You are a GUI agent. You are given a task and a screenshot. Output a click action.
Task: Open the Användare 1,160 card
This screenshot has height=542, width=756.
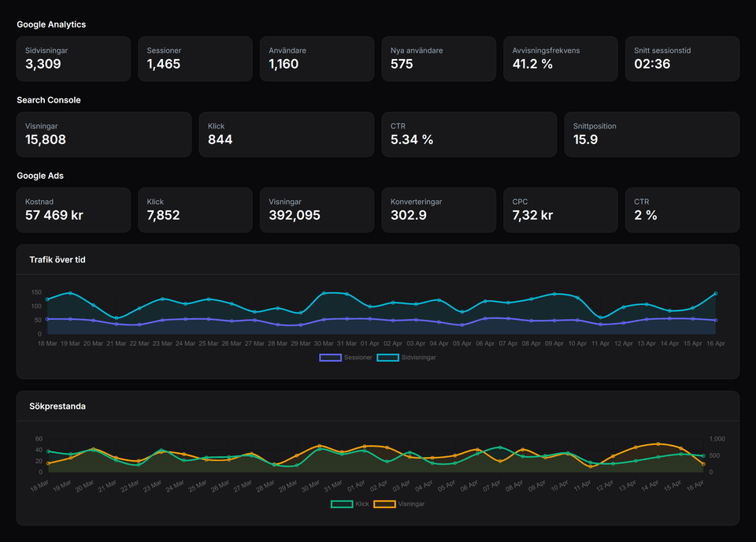pyautogui.click(x=317, y=58)
